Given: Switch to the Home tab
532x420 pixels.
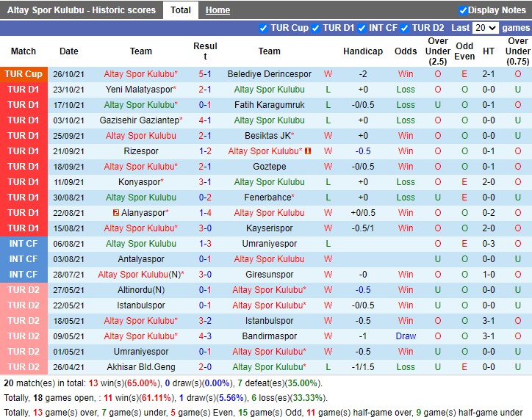Looking at the screenshot, I should (218, 10).
